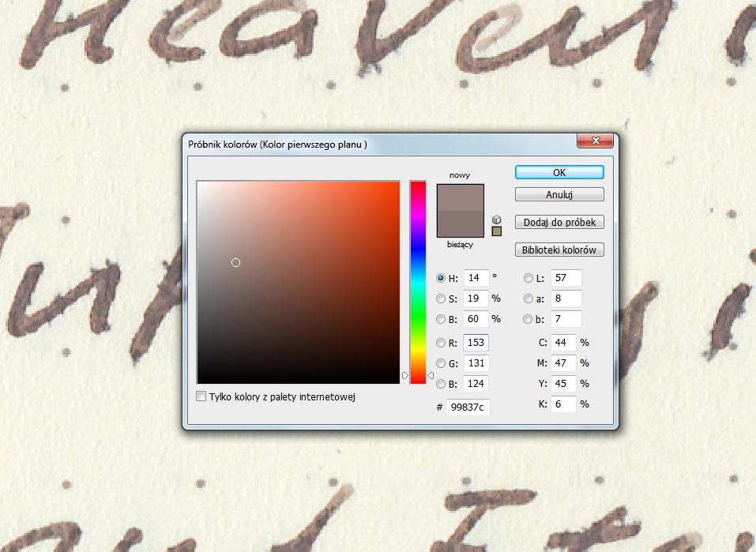756x552 pixels.
Task: Select the L lightness radio button
Action: [x=528, y=278]
